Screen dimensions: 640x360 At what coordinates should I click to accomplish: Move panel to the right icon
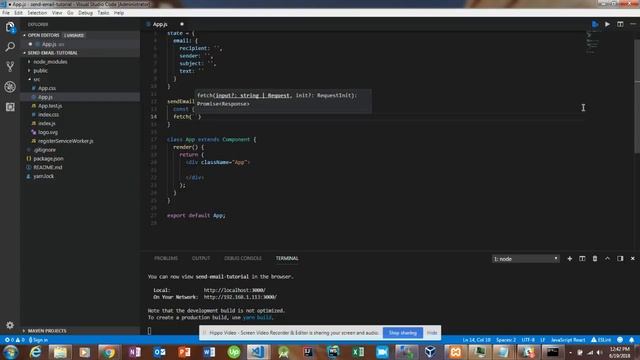coord(620,259)
